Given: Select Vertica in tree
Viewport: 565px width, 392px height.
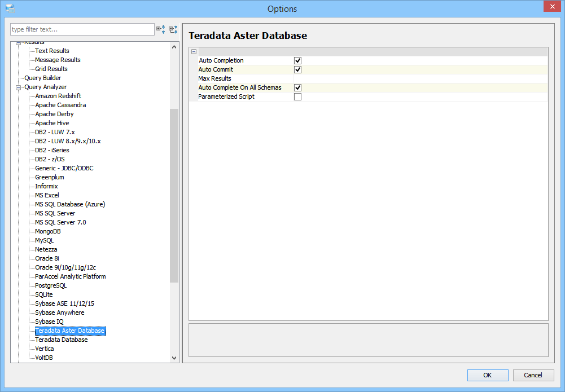Looking at the screenshot, I should pos(45,348).
